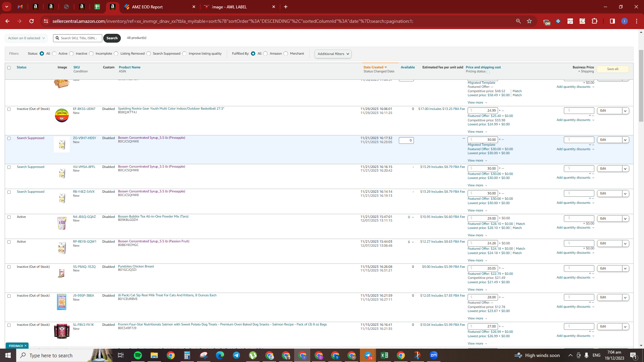Bookmark this page with the star icon
The height and width of the screenshot is (362, 644).
click(x=529, y=21)
